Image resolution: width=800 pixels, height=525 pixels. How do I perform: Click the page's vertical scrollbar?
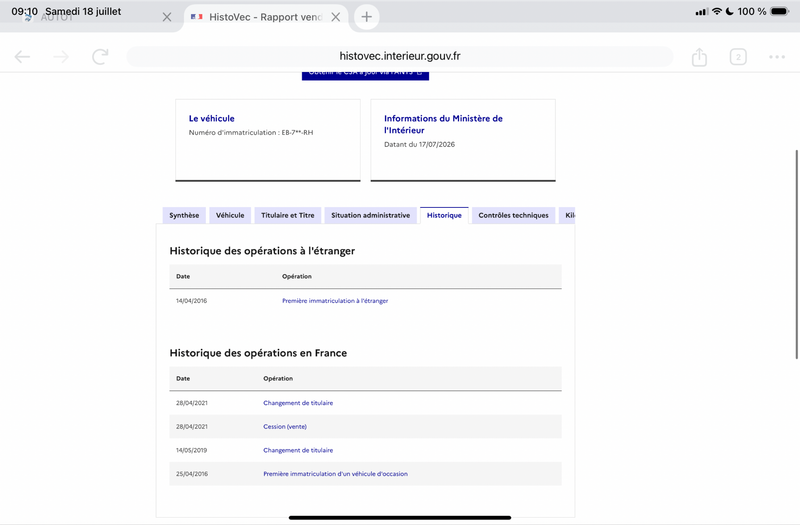click(796, 254)
